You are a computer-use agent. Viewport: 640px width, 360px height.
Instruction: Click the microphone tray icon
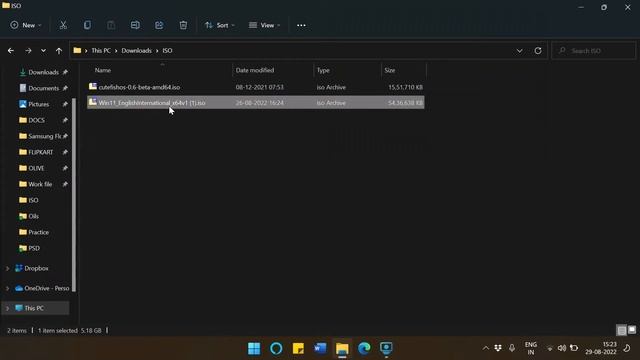pos(512,348)
